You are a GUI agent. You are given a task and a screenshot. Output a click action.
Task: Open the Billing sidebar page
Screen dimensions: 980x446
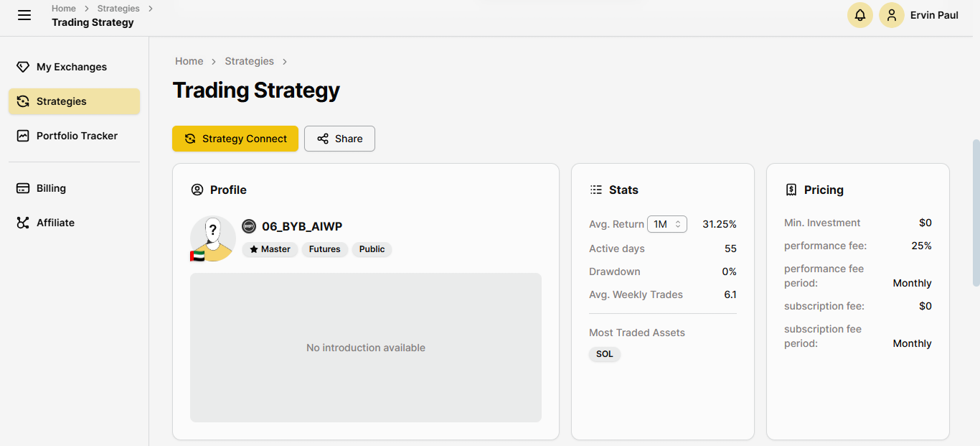click(51, 188)
